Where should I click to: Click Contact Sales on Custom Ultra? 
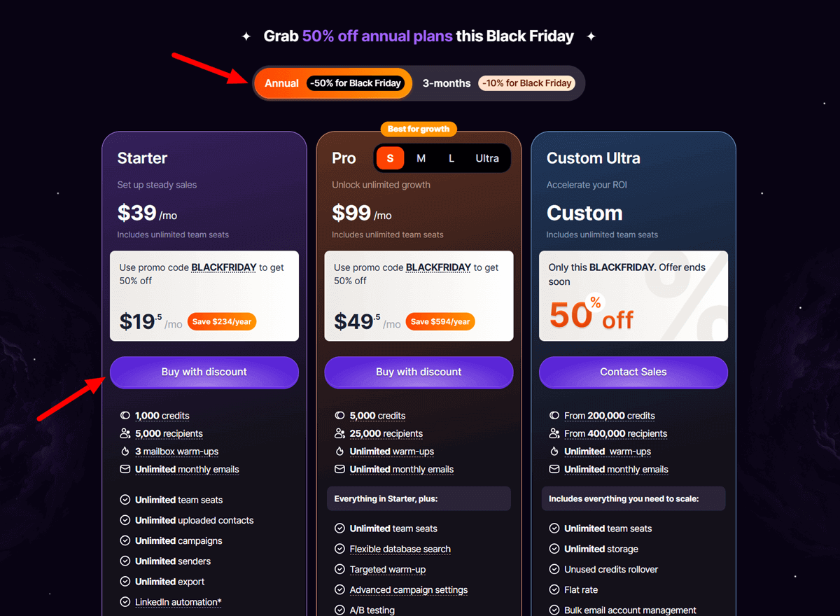tap(633, 372)
